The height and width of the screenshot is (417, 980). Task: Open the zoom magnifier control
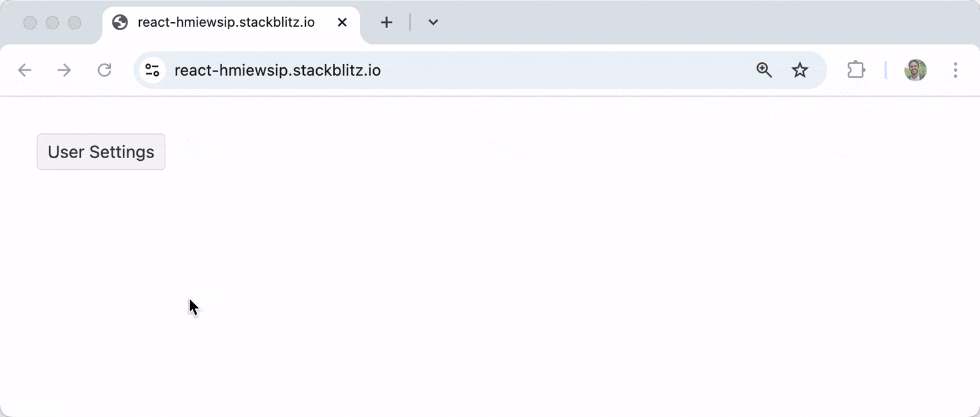[764, 70]
